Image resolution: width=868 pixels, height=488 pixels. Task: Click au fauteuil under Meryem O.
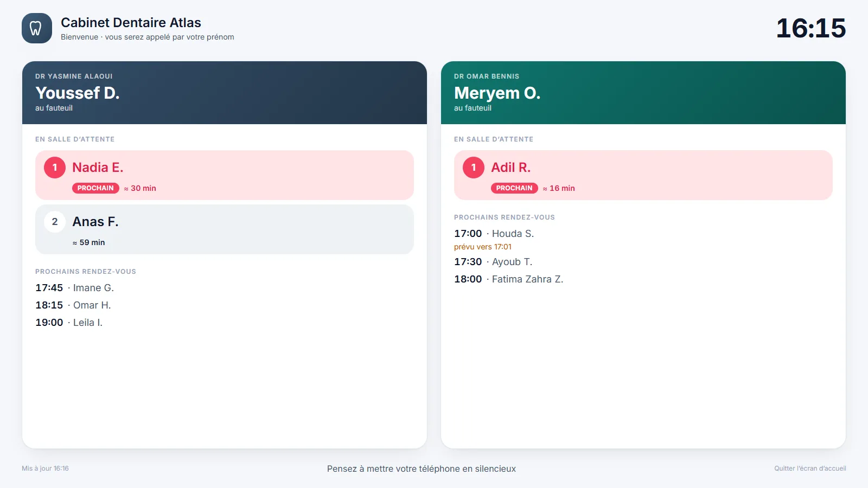[473, 108]
